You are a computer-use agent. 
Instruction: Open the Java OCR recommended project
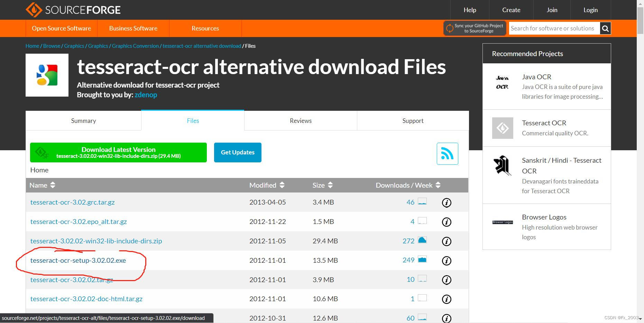click(536, 77)
